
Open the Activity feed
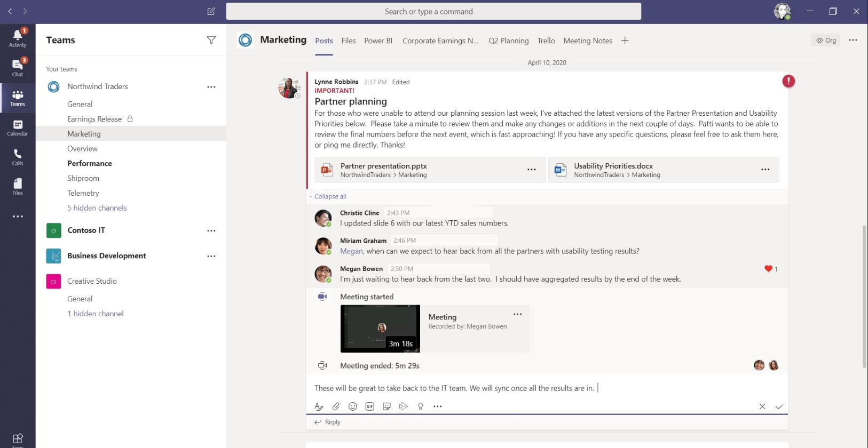pyautogui.click(x=18, y=38)
